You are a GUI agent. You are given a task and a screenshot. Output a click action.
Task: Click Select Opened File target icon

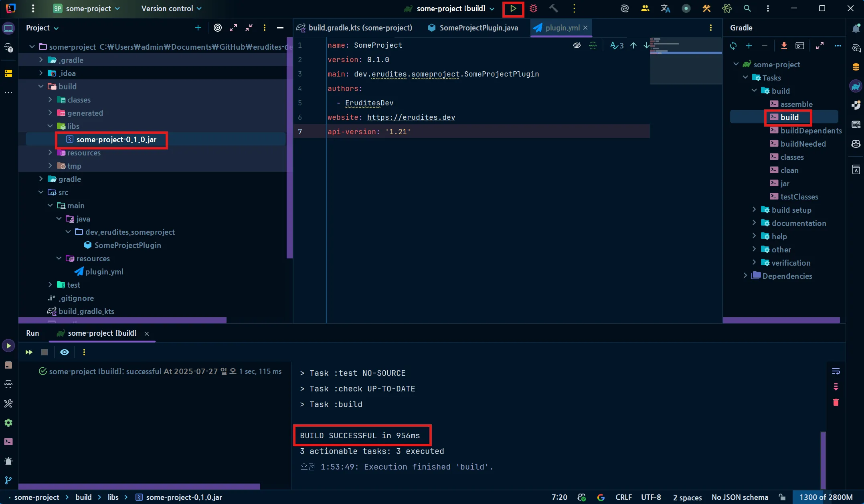coord(217,28)
